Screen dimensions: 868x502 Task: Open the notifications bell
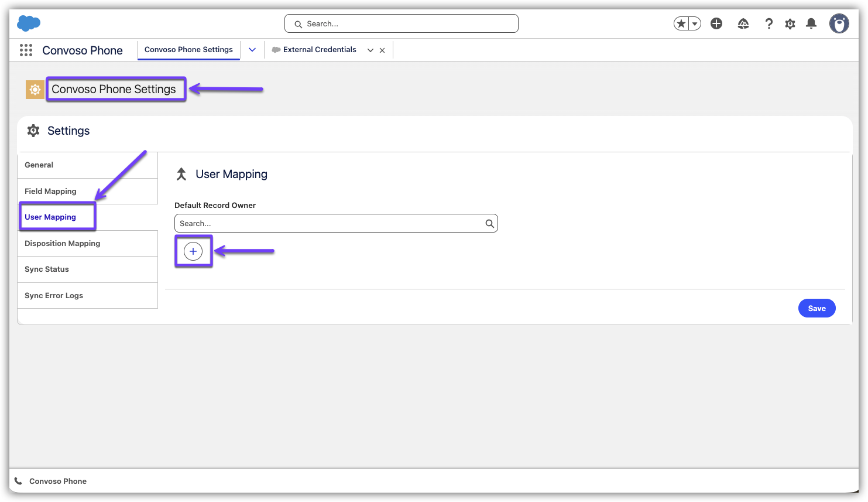pyautogui.click(x=811, y=23)
